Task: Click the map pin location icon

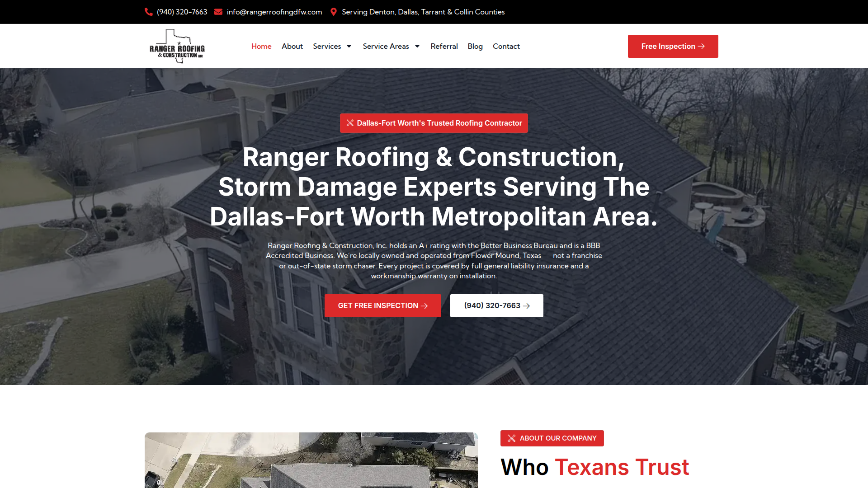Action: coord(334,12)
